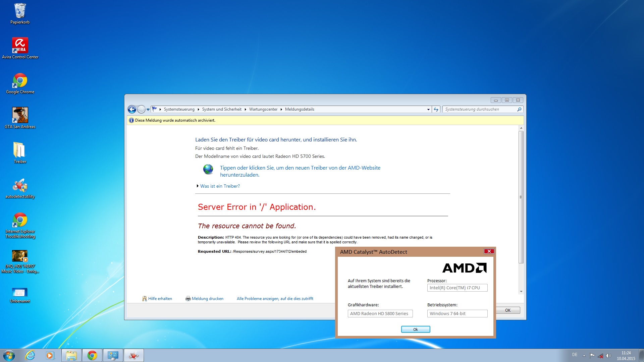Open the autodetectutility desktop icon
644x362 pixels.
(20, 185)
